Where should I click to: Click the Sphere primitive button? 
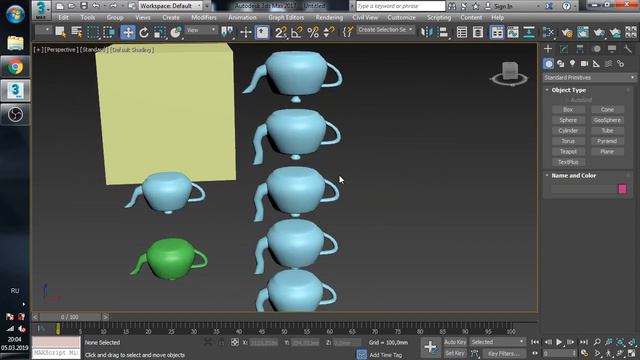(x=568, y=120)
